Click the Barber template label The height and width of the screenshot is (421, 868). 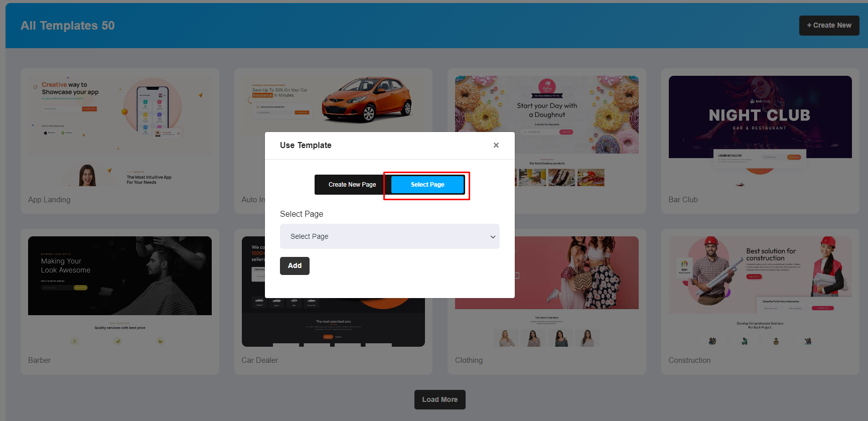[x=39, y=360]
